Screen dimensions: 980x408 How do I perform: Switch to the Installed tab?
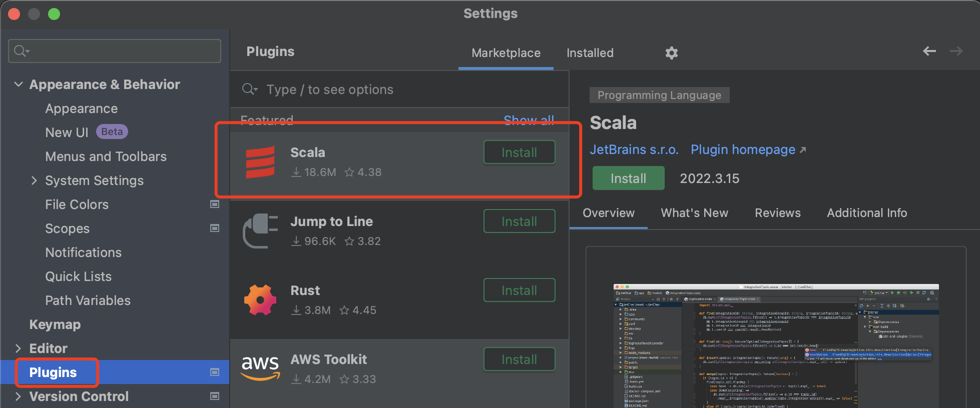(590, 53)
